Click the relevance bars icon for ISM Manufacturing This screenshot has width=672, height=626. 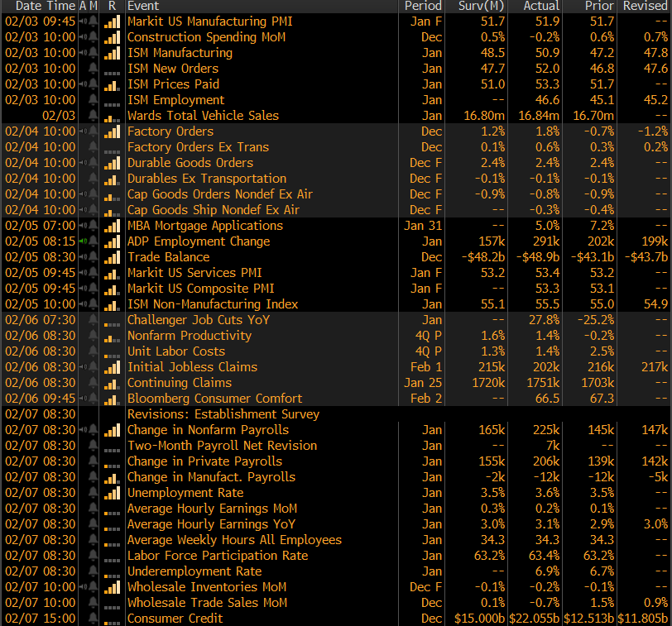pos(112,53)
